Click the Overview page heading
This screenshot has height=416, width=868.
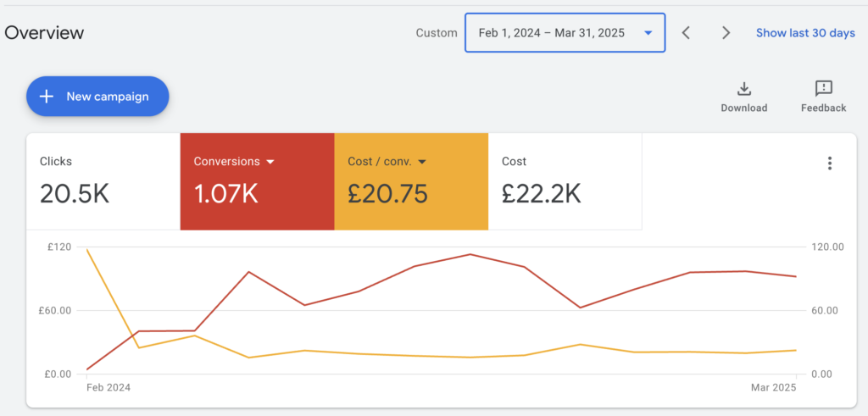pyautogui.click(x=44, y=33)
